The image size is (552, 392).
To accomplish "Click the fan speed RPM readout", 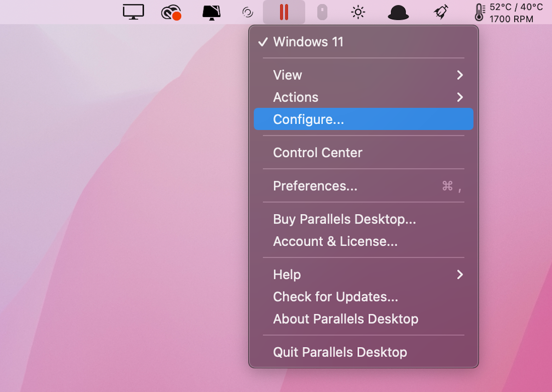I will tap(515, 19).
